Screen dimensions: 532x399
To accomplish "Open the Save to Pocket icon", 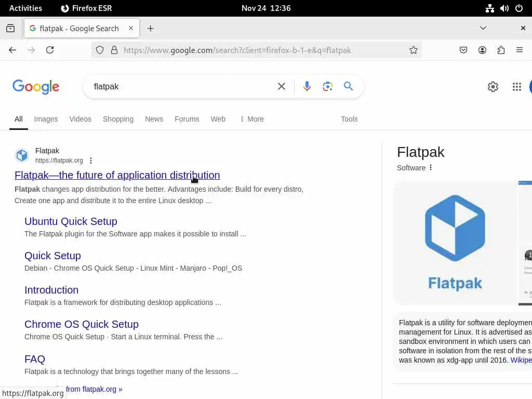I will [x=463, y=50].
